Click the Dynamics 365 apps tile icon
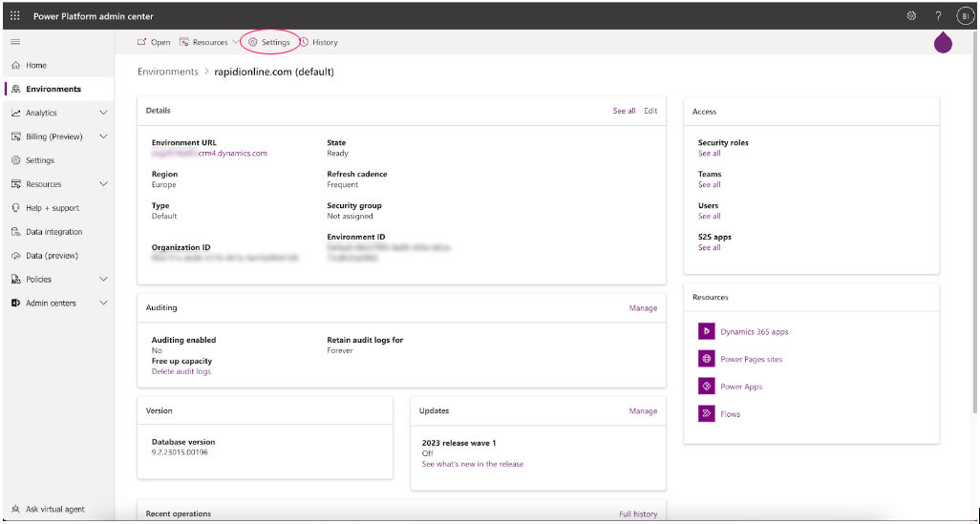 tap(706, 331)
